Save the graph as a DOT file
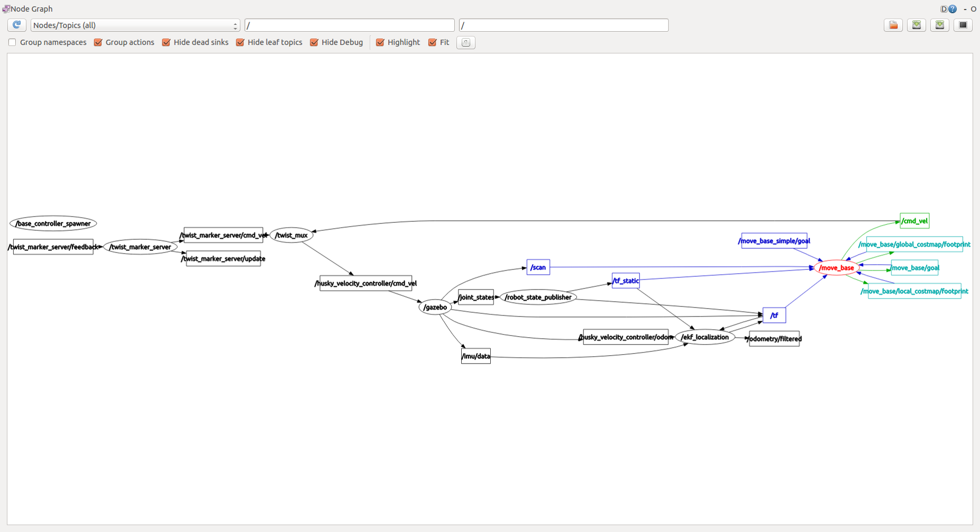Viewport: 980px width, 532px height. [x=917, y=25]
